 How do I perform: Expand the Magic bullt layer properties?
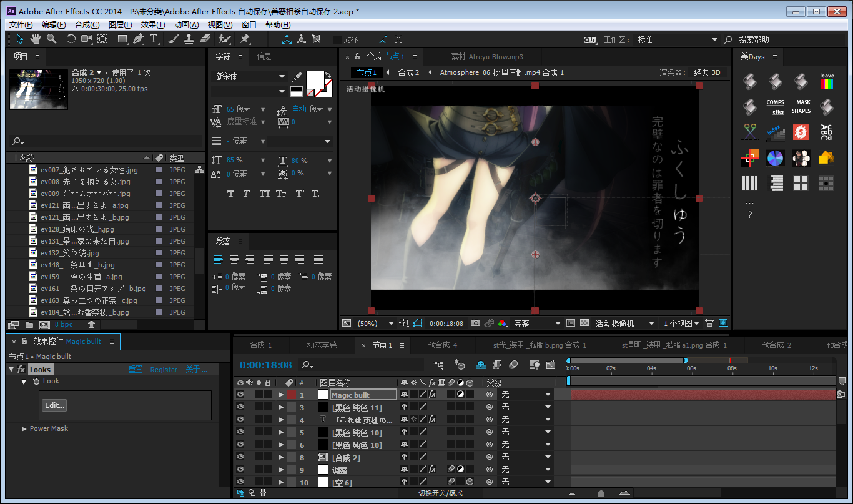[x=281, y=395]
